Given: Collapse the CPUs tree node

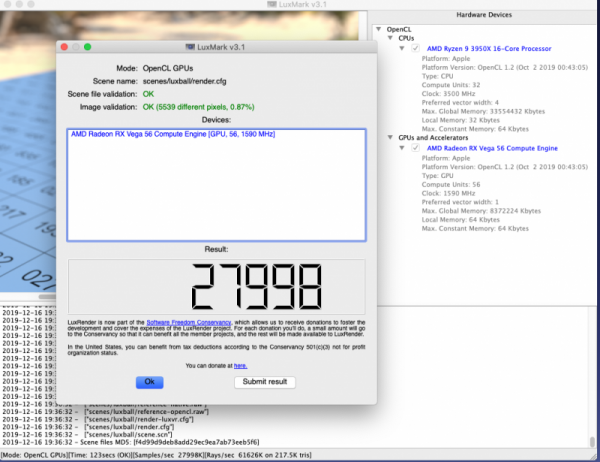Looking at the screenshot, I should click(390, 38).
